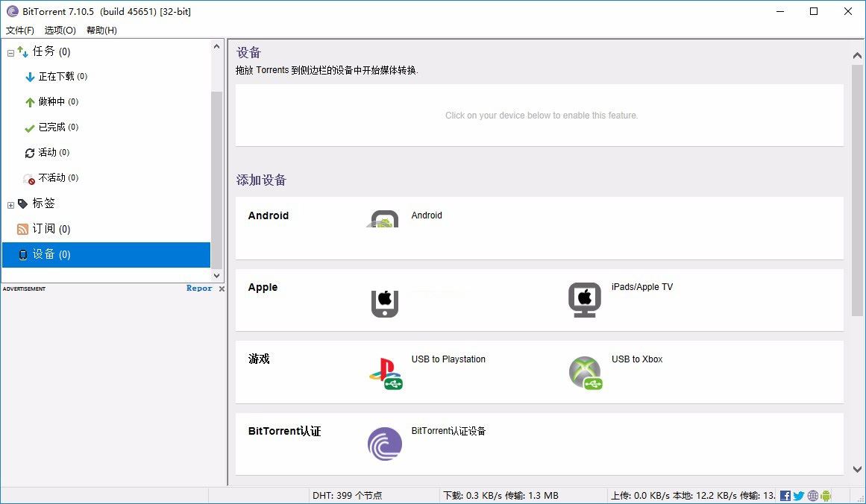Select 已完成 (0) category

click(x=58, y=127)
